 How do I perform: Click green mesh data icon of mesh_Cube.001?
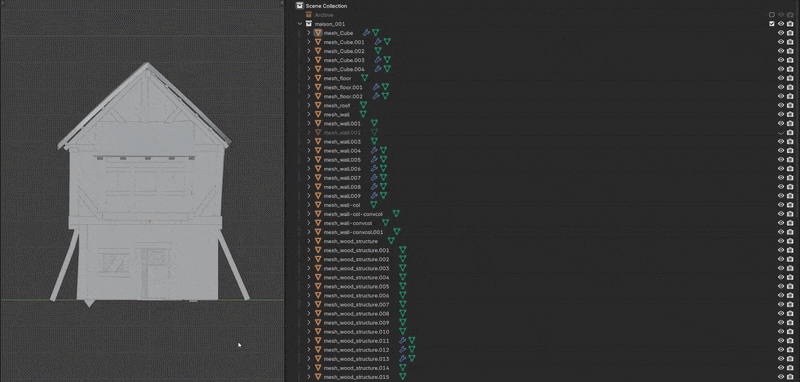point(387,42)
